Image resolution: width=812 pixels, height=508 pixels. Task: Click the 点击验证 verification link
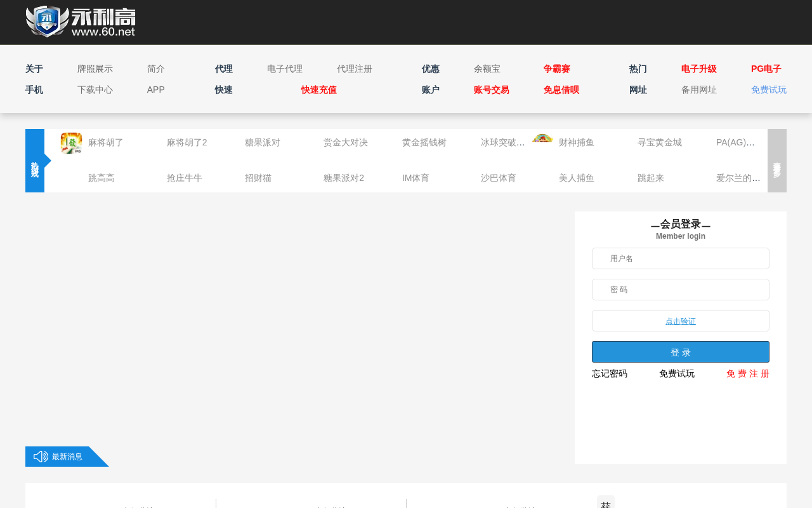coord(680,321)
